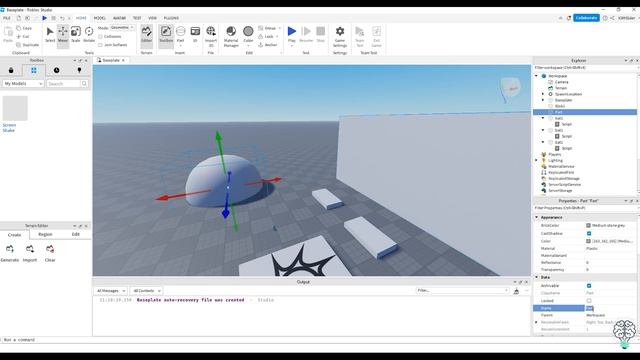Toggle the Join Surfaces checkbox

click(x=100, y=45)
